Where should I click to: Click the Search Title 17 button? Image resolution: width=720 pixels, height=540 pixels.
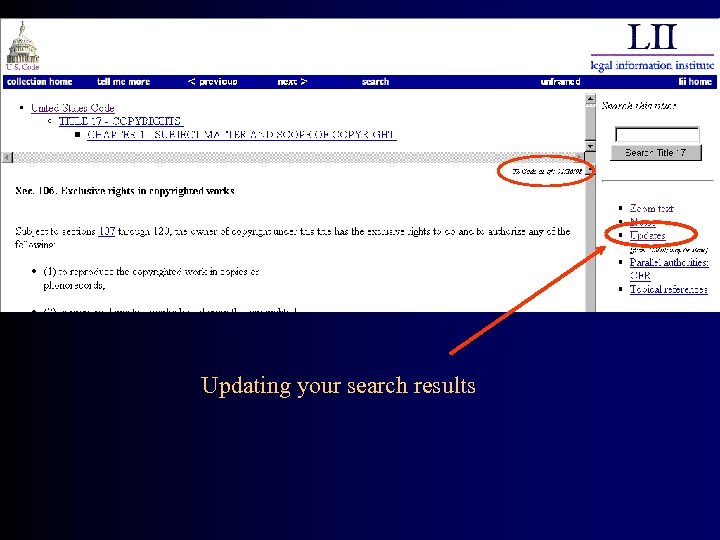coord(656,152)
